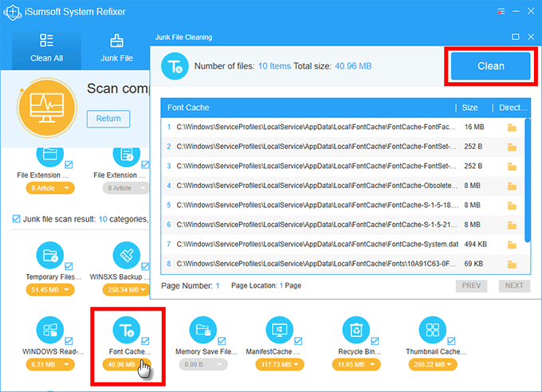The image size is (542, 392).
Task: Uncheck the WINDOWS Read- checkbox
Action: 69,341
